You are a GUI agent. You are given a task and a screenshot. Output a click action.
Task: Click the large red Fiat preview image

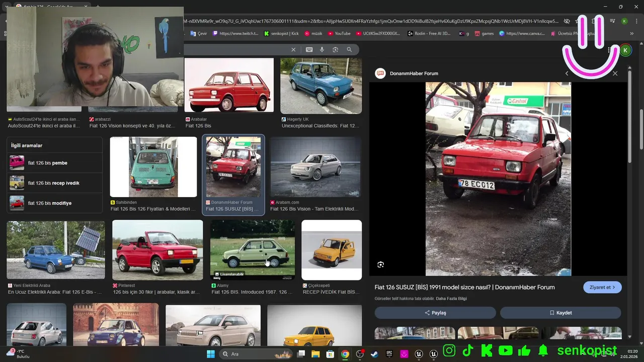point(498,179)
